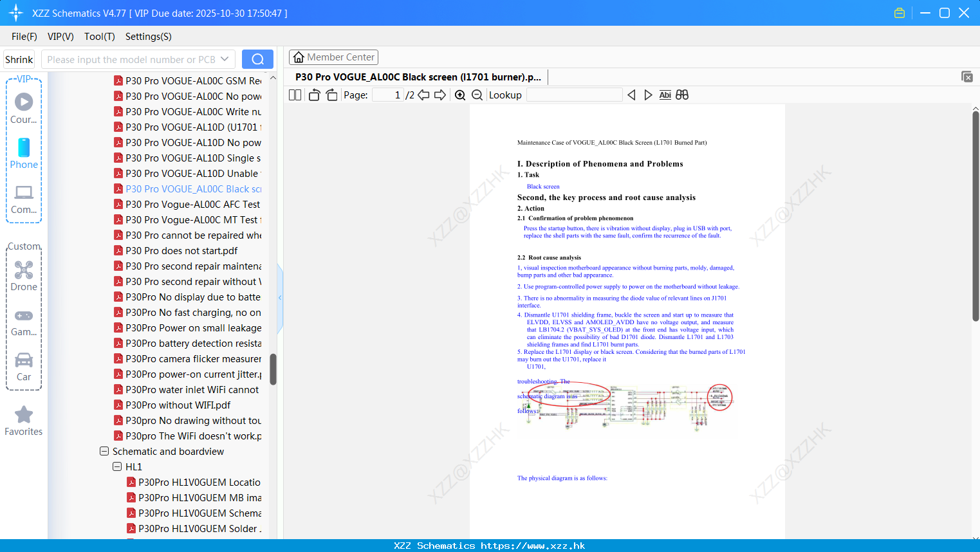Click the document vertical scrollbar thumb

pyautogui.click(x=975, y=216)
